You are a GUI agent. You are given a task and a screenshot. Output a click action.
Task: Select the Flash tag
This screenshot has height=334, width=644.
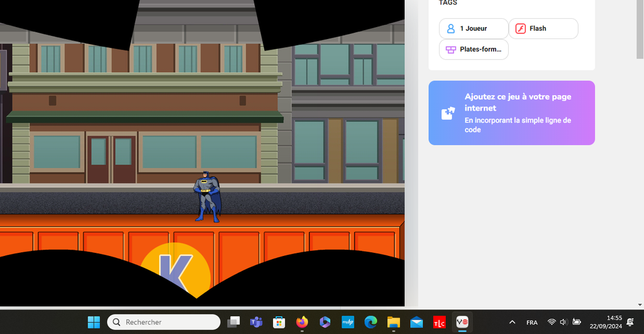coord(543,28)
